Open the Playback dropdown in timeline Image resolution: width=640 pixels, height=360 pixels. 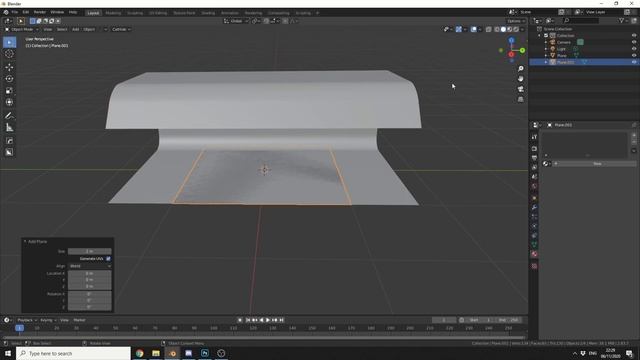tap(27, 320)
